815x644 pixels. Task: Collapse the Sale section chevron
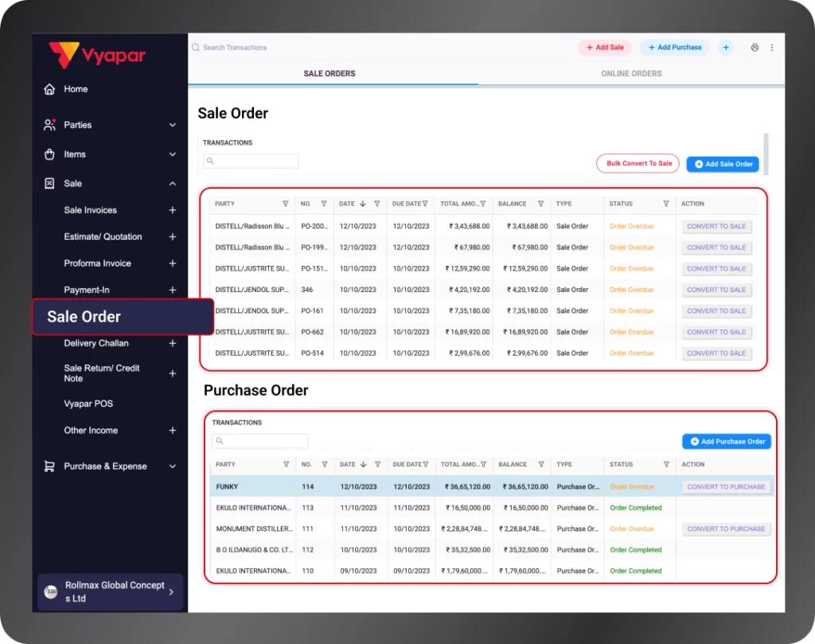[x=172, y=183]
